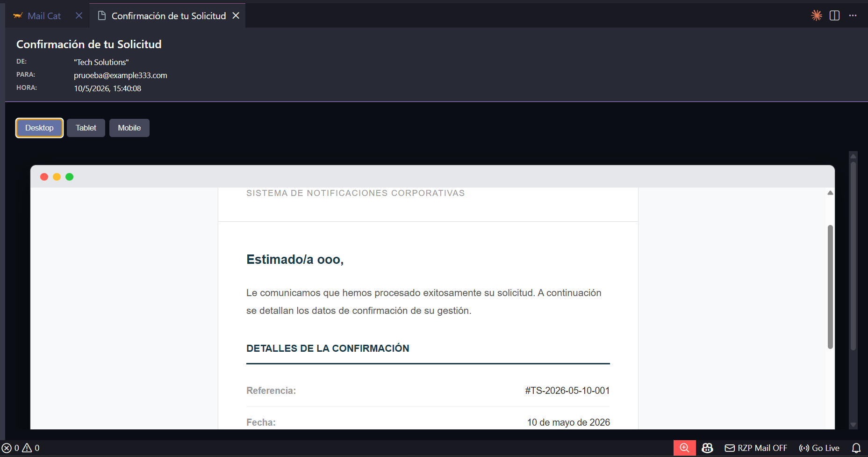Click the red zoom magnifier status bar icon
Screen dimensions: 868x457
(684, 448)
